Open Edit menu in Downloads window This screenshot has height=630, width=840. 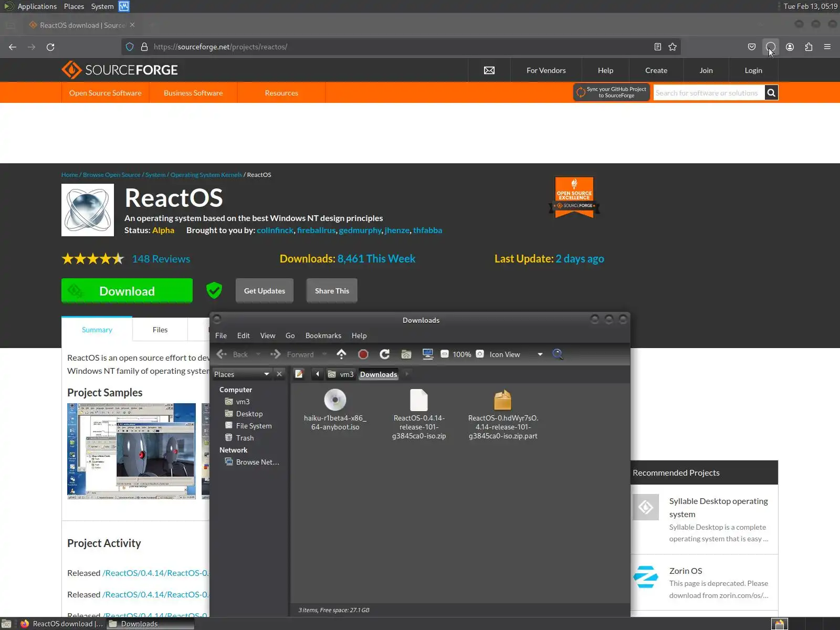(x=244, y=335)
